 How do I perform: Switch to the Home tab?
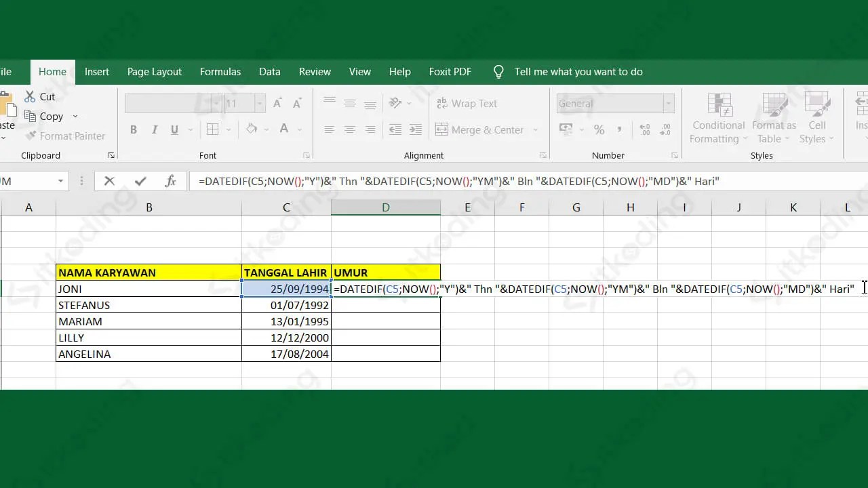pyautogui.click(x=52, y=72)
